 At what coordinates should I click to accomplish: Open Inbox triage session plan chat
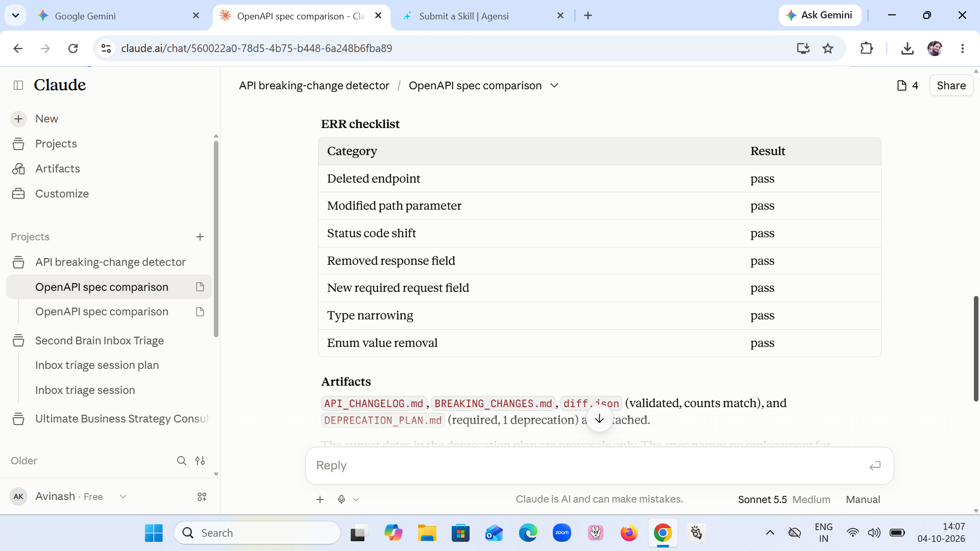pos(97,365)
